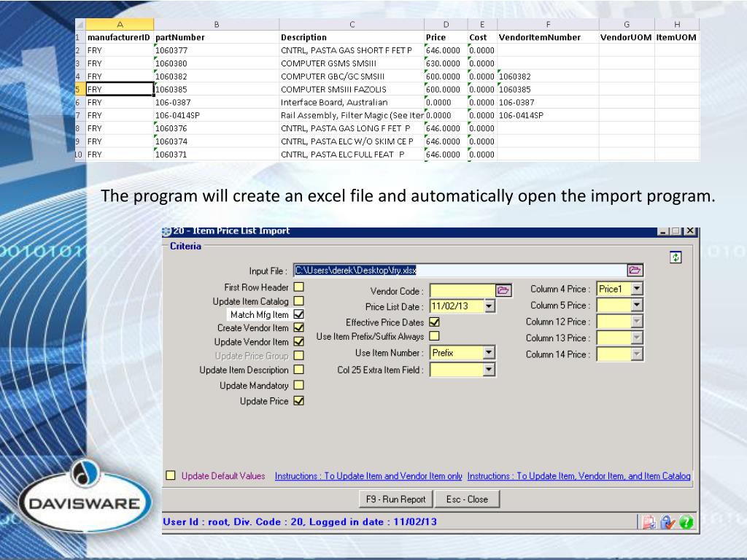747x560 pixels.
Task: Click the padlock icon in status bar
Action: [x=667, y=522]
